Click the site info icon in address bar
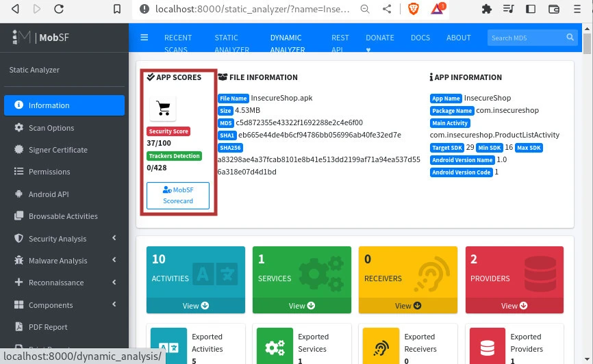Viewport: 593px width, 364px height. [x=144, y=9]
